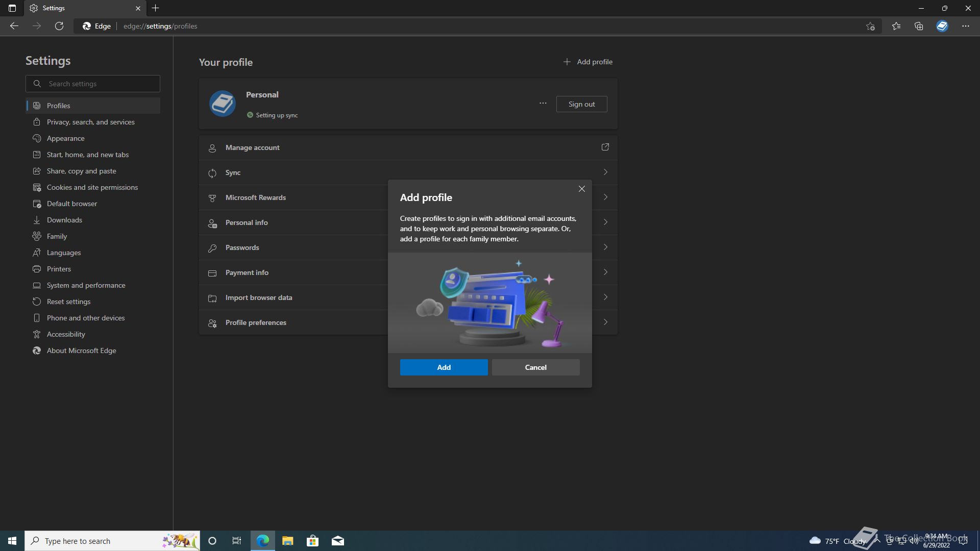The image size is (980, 551).
Task: Click the Add button in dialog
Action: tap(444, 367)
